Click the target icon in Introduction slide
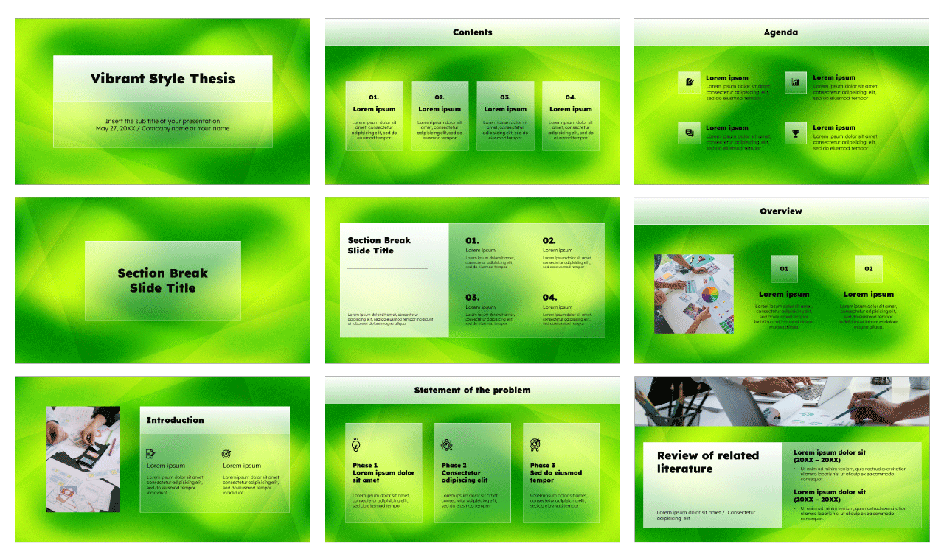 click(x=226, y=454)
